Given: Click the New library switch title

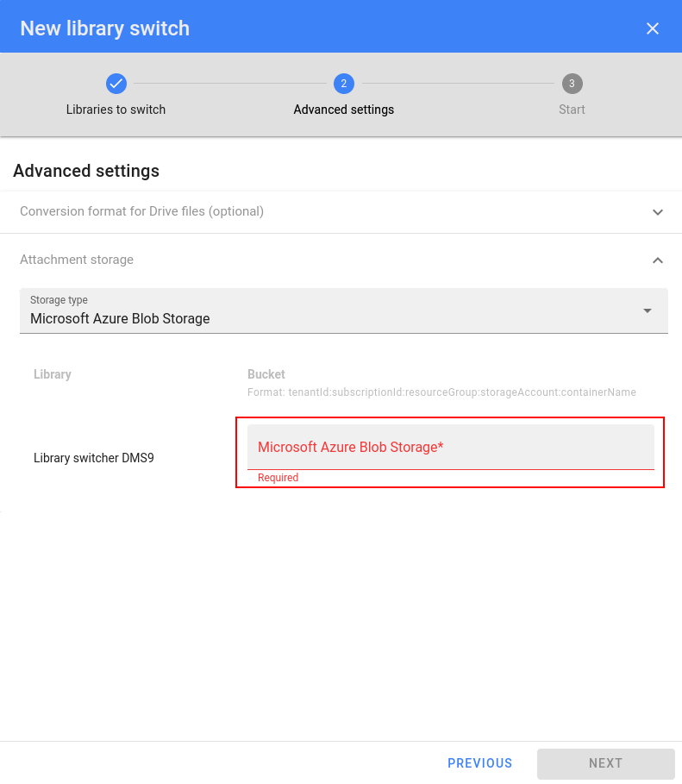Looking at the screenshot, I should [105, 28].
